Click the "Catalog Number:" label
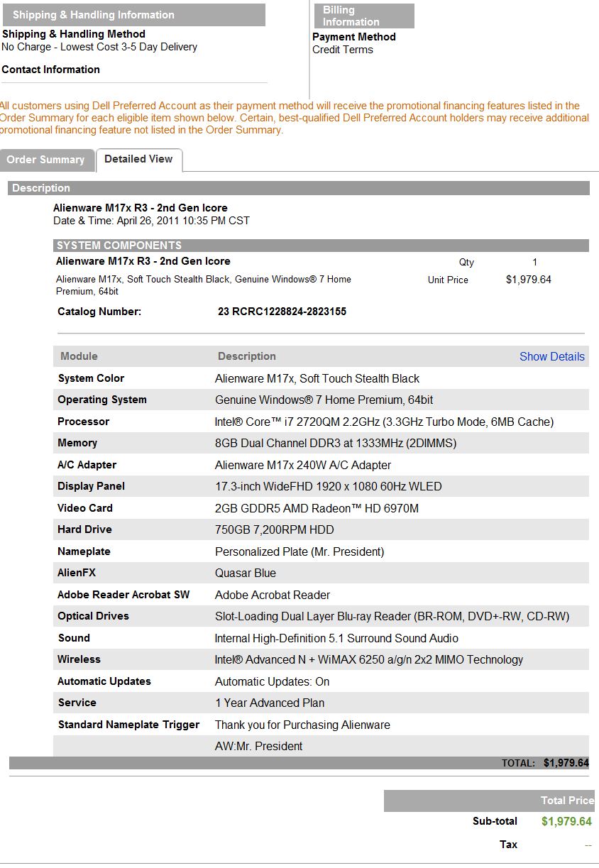This screenshot has height=868, width=599. (x=99, y=312)
